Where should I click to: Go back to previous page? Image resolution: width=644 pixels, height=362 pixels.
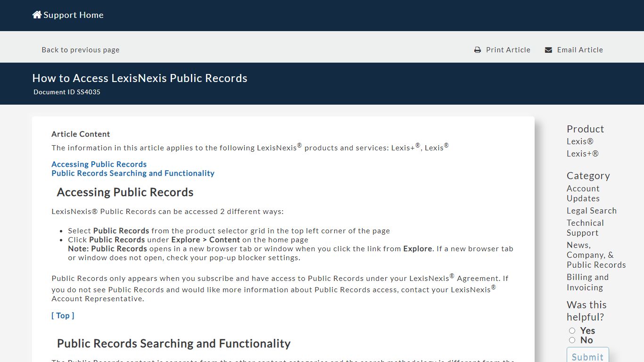click(81, 50)
